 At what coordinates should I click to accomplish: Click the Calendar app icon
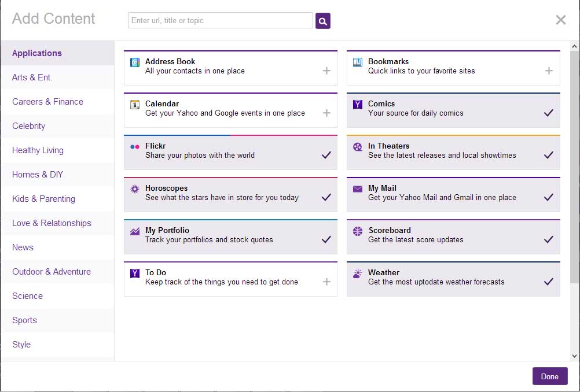[134, 106]
